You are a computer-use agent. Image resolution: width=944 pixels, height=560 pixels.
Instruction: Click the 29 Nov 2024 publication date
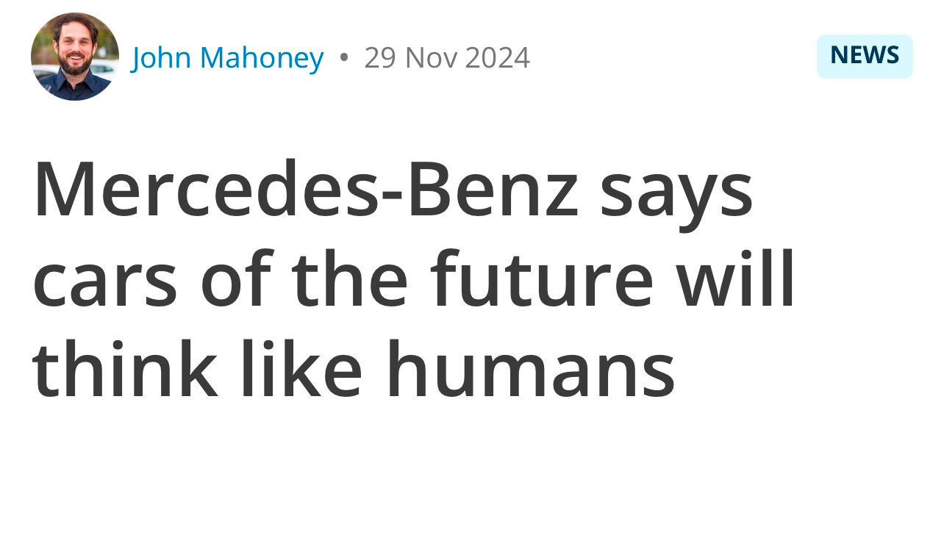click(x=447, y=57)
